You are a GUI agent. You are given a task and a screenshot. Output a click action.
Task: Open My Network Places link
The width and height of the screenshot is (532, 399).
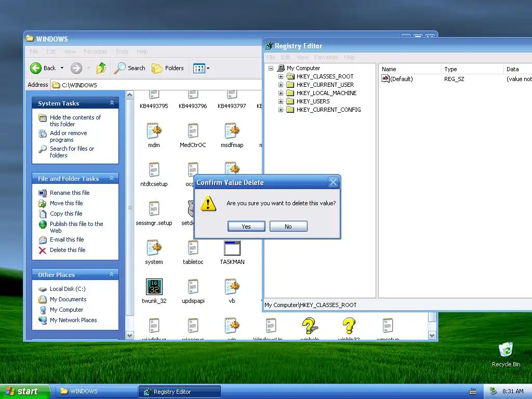pos(73,320)
